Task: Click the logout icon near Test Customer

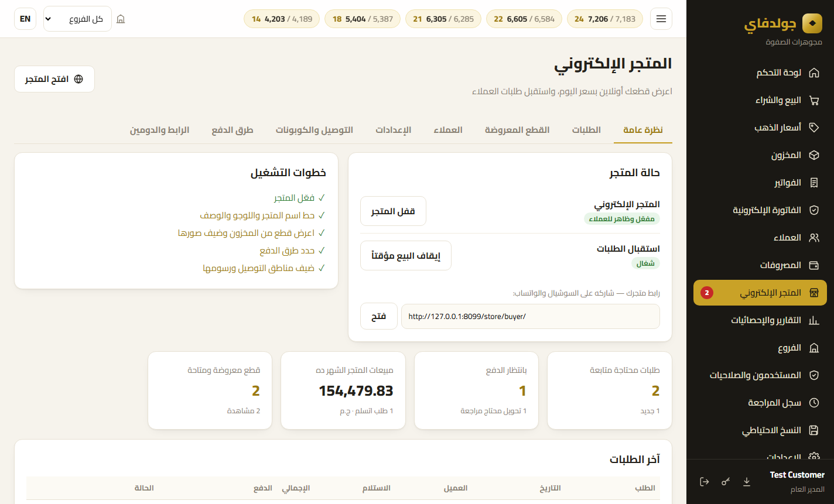Action: [x=705, y=481]
